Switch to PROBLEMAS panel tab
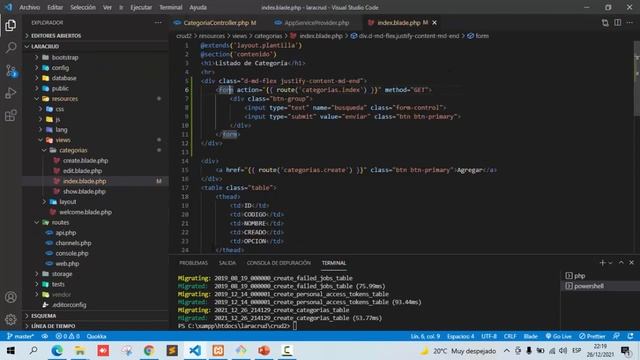The image size is (640, 360). click(193, 263)
